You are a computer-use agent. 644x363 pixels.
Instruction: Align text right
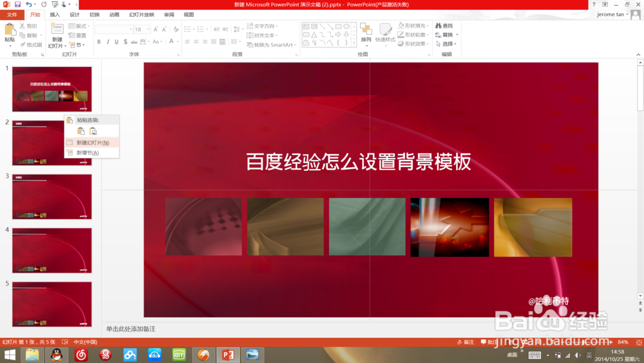click(x=205, y=41)
